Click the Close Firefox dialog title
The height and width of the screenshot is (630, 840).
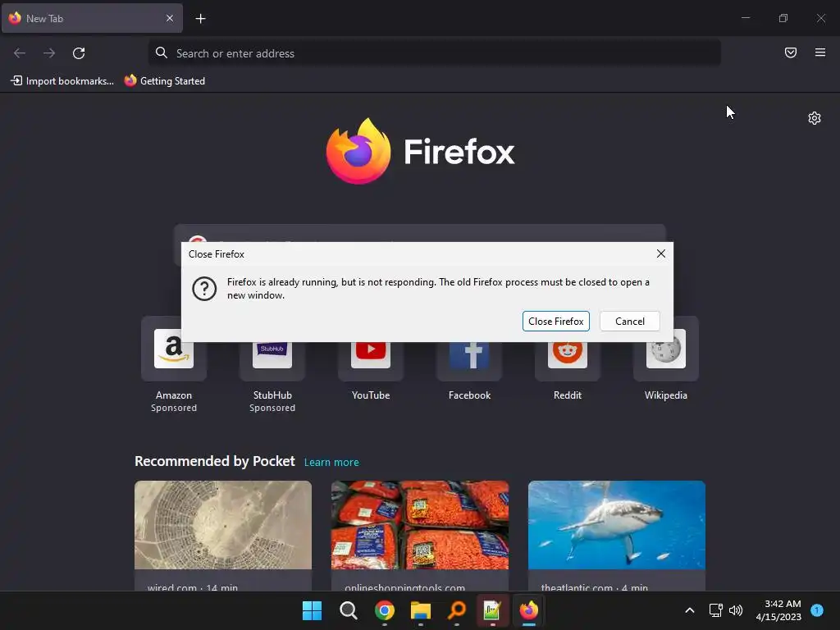click(216, 254)
